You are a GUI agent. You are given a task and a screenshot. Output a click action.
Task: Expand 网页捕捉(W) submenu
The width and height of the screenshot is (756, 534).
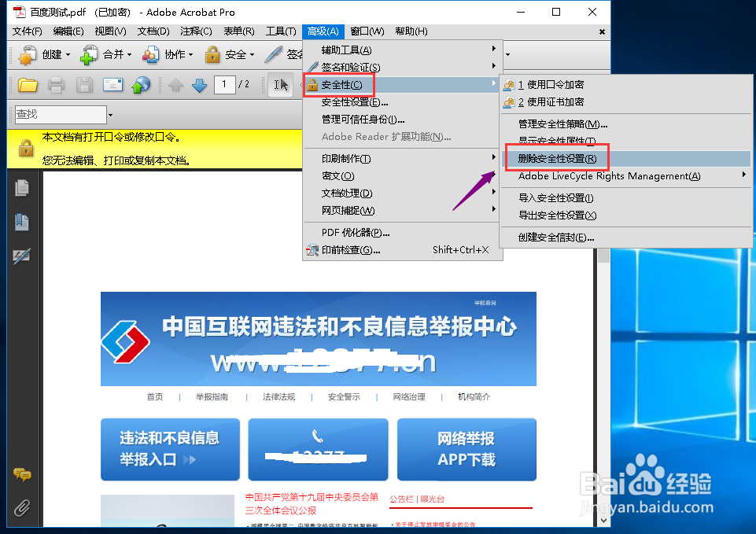tap(493, 209)
